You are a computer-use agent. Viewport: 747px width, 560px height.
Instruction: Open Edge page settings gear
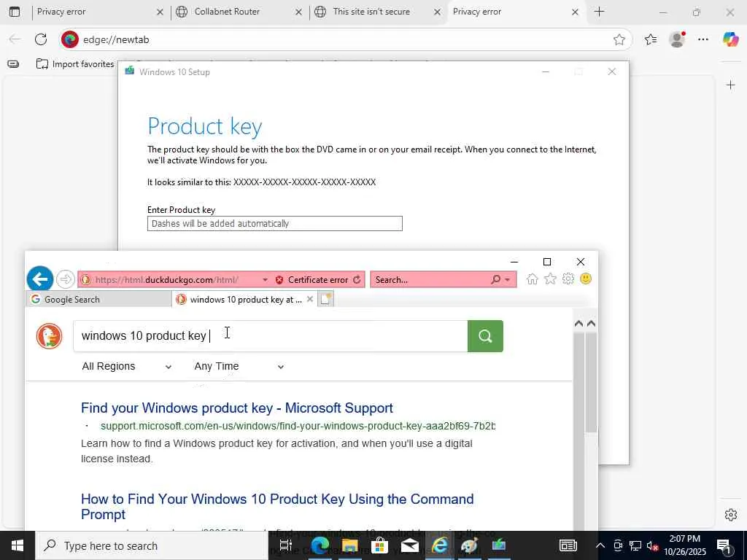730,515
